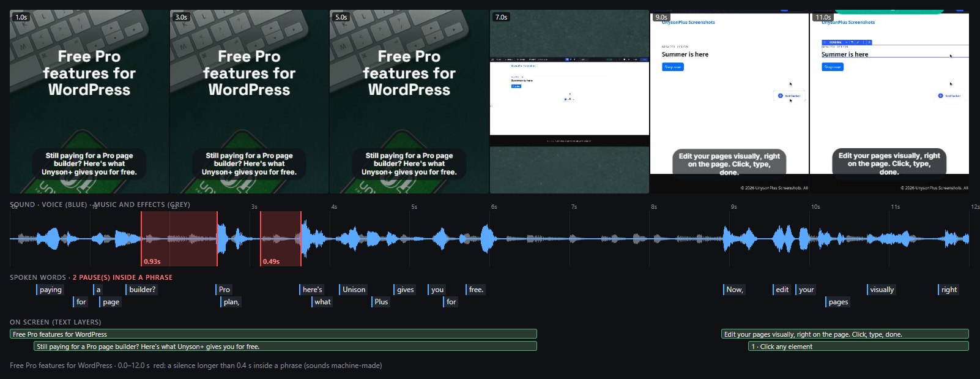Screen dimensions: 980x379
Task: Select the spoken word "right"
Action: coord(949,290)
